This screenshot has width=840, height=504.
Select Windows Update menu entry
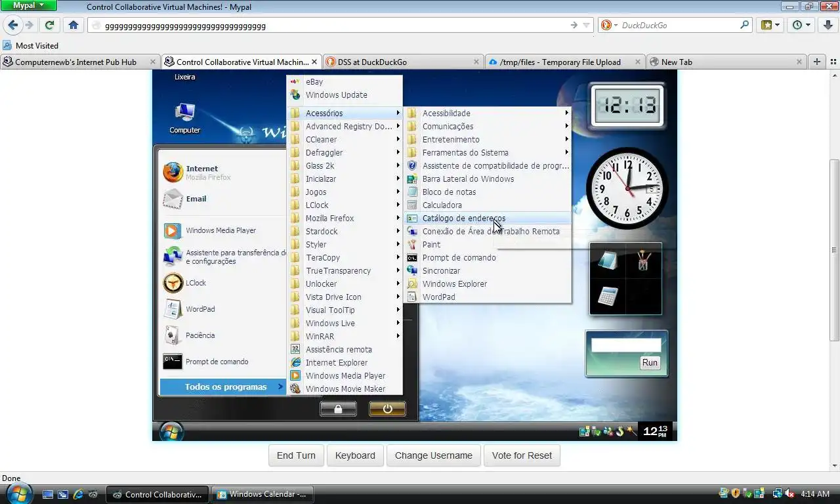pos(345,94)
